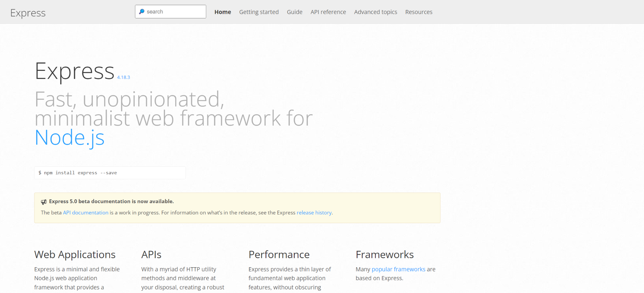This screenshot has width=644, height=293.
Task: Follow the Node.js link in headline
Action: (x=70, y=138)
